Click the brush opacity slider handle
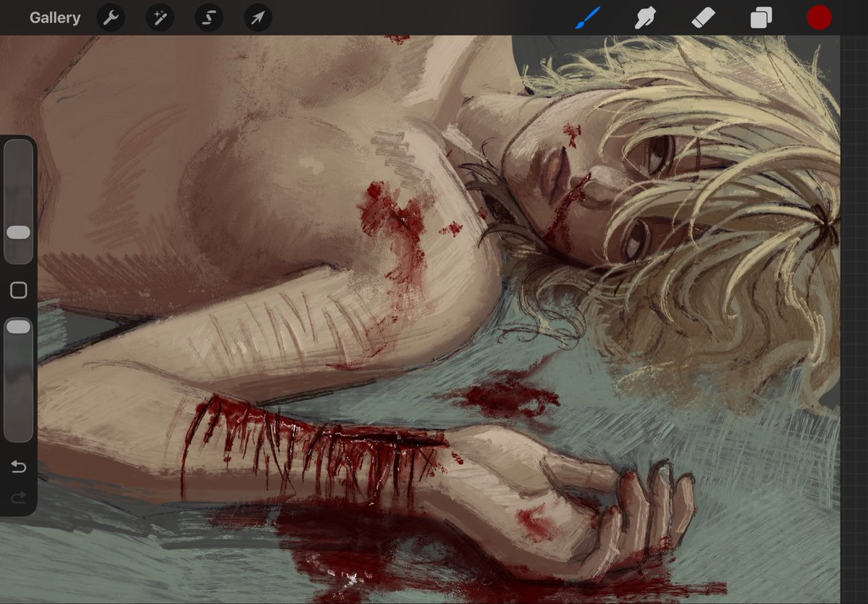The height and width of the screenshot is (604, 868). pyautogui.click(x=18, y=327)
